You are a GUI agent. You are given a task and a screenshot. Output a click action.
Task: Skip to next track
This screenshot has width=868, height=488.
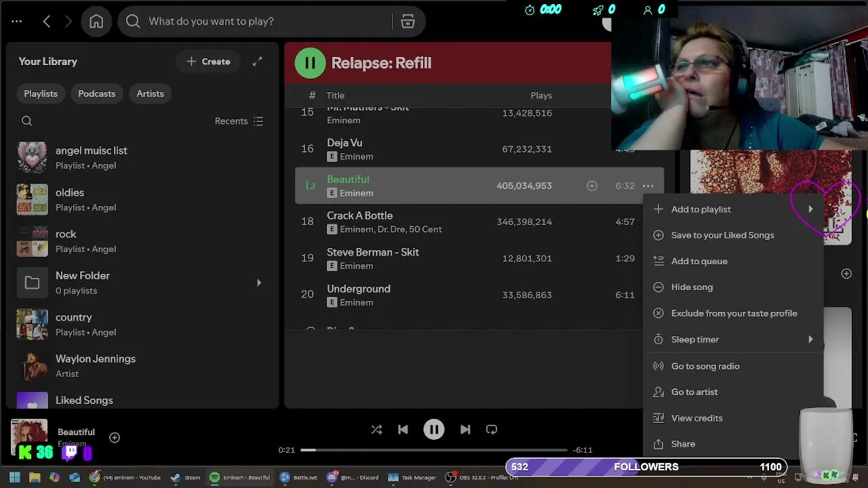465,430
